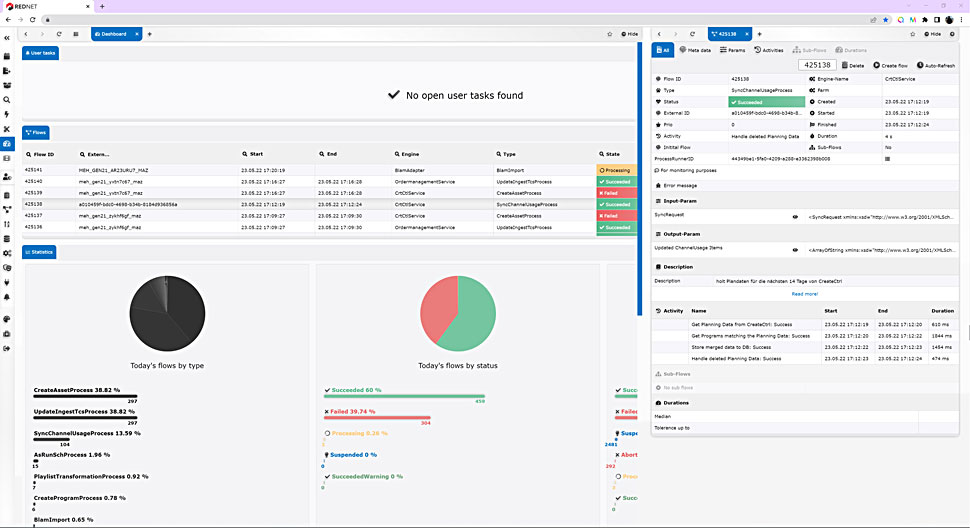Open the bell notifications sidebar icon
The width and height of the screenshot is (970, 528).
click(x=7, y=297)
